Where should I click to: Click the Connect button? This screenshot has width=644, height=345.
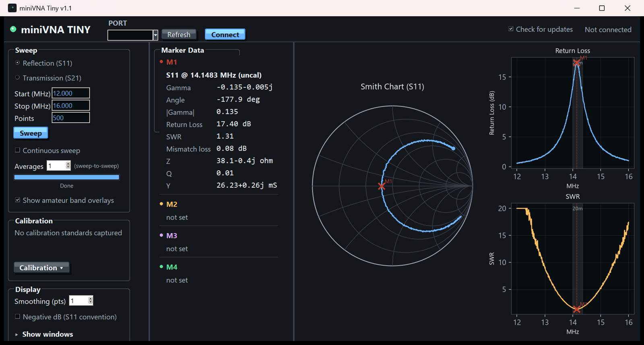click(x=225, y=35)
